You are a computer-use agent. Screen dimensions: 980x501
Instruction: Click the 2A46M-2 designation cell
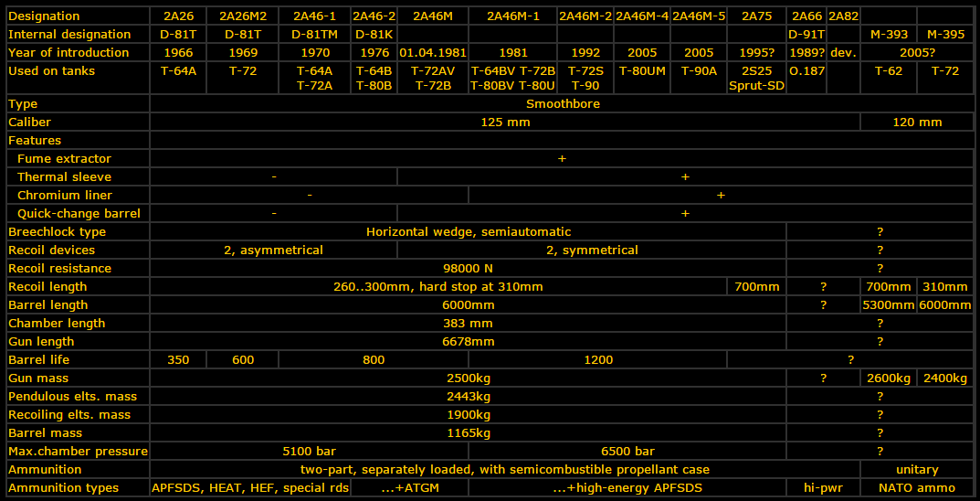[585, 16]
